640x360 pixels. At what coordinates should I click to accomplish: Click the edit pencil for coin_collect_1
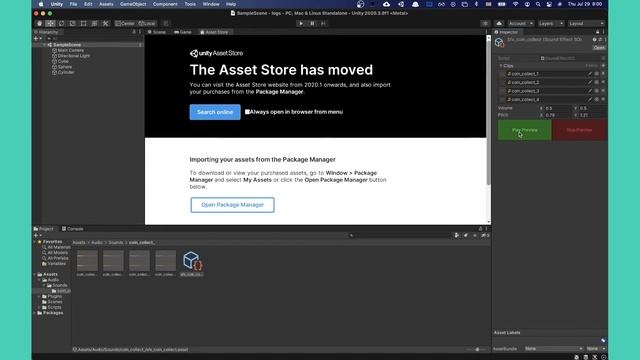pos(590,74)
